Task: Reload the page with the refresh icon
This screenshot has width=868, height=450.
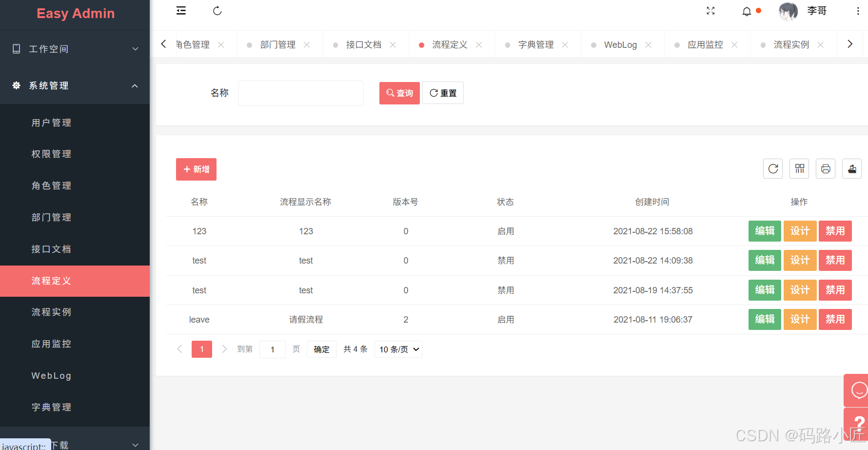Action: (x=217, y=10)
